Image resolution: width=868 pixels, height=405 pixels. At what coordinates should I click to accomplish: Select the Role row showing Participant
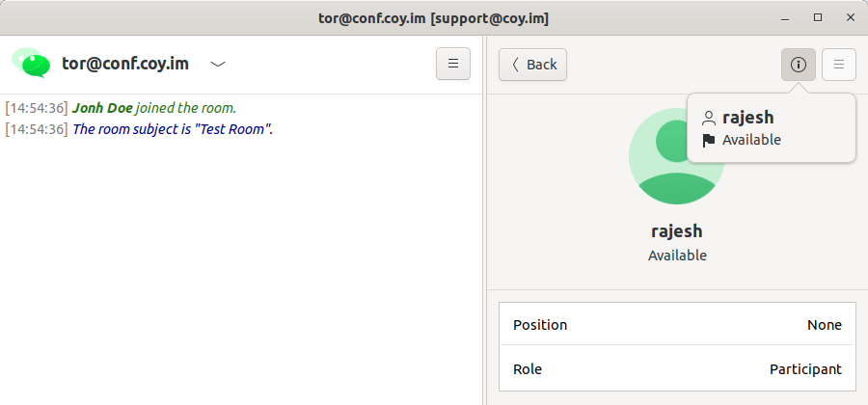676,369
